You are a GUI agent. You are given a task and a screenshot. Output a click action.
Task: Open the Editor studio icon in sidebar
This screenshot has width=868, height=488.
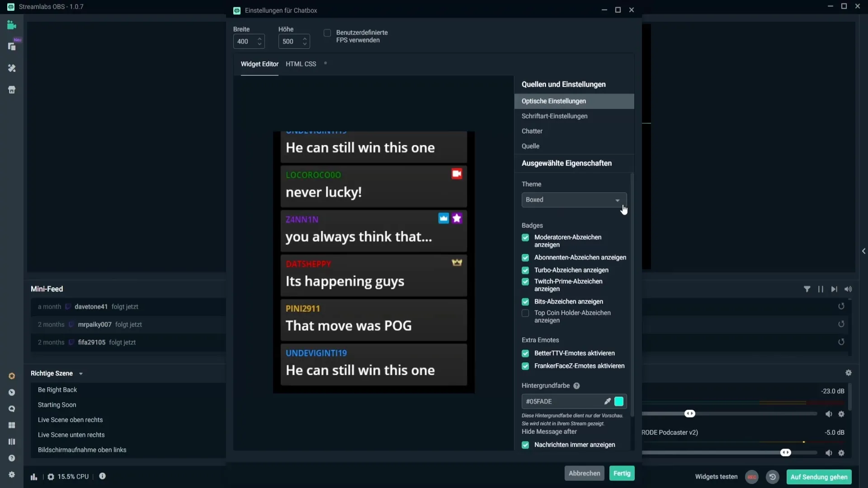point(12,25)
